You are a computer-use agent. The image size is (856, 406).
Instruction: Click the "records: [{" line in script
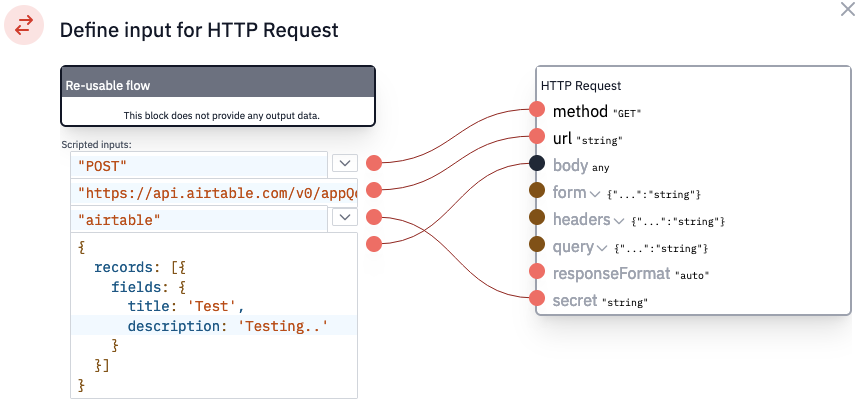coord(141,267)
